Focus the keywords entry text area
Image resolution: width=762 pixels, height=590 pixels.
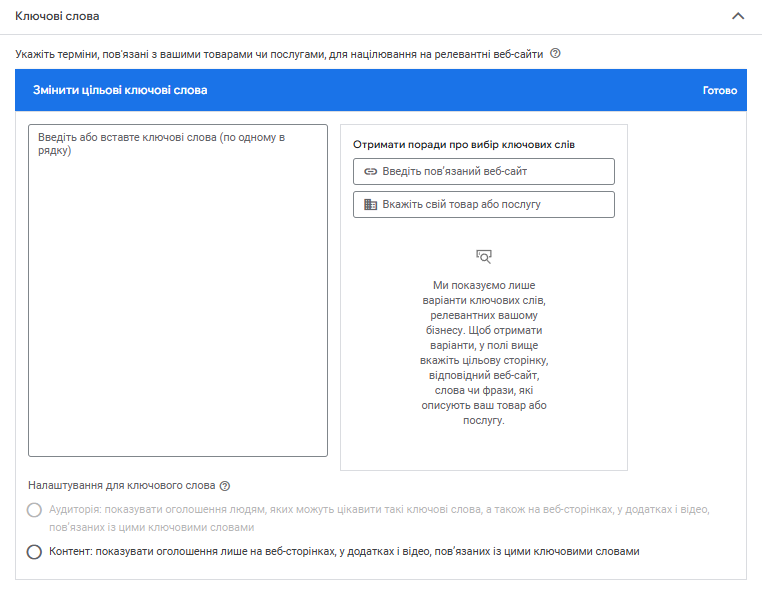178,290
